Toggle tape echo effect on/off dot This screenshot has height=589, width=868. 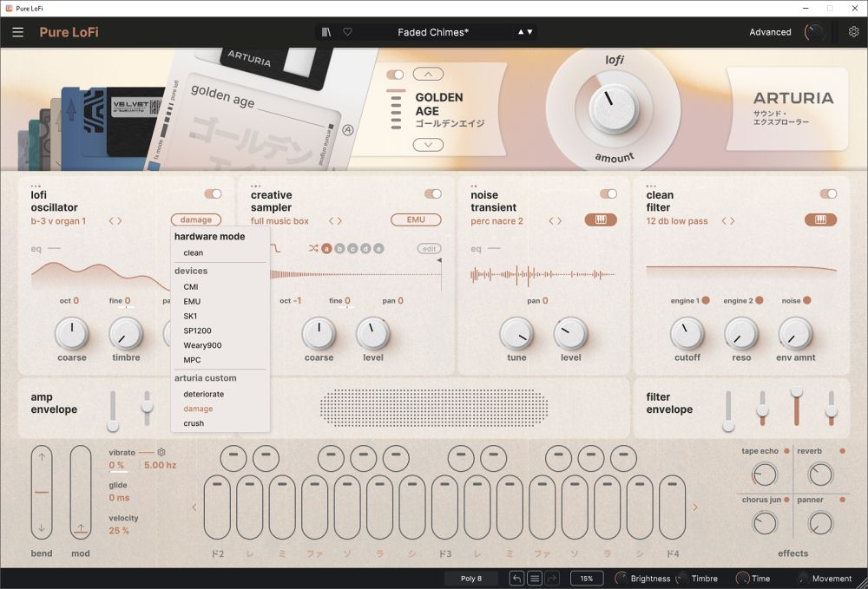786,451
